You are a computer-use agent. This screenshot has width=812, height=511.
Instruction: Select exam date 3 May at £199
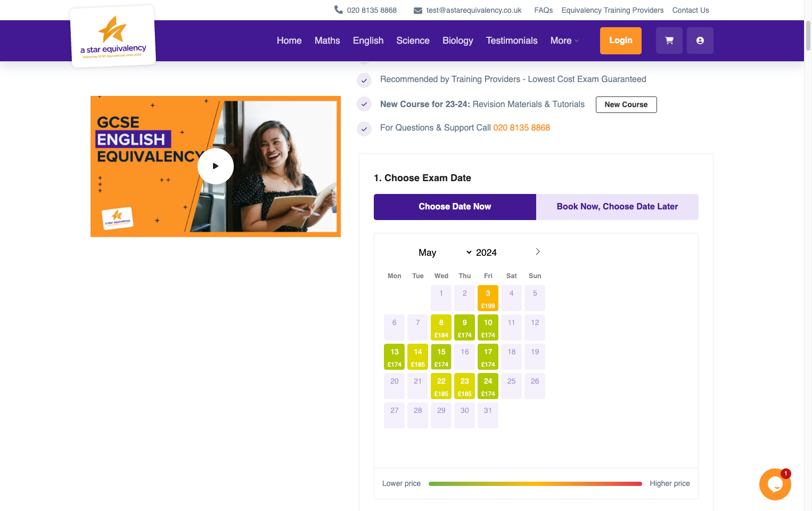point(488,298)
